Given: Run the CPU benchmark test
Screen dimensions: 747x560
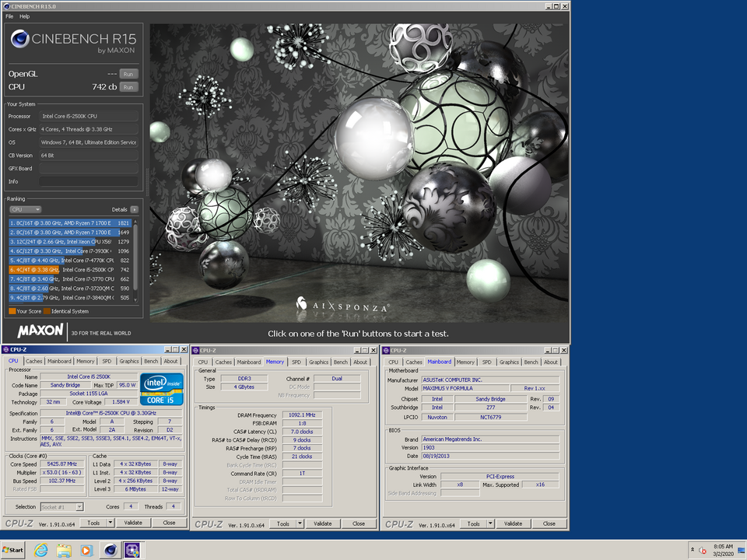Looking at the screenshot, I should coord(128,87).
